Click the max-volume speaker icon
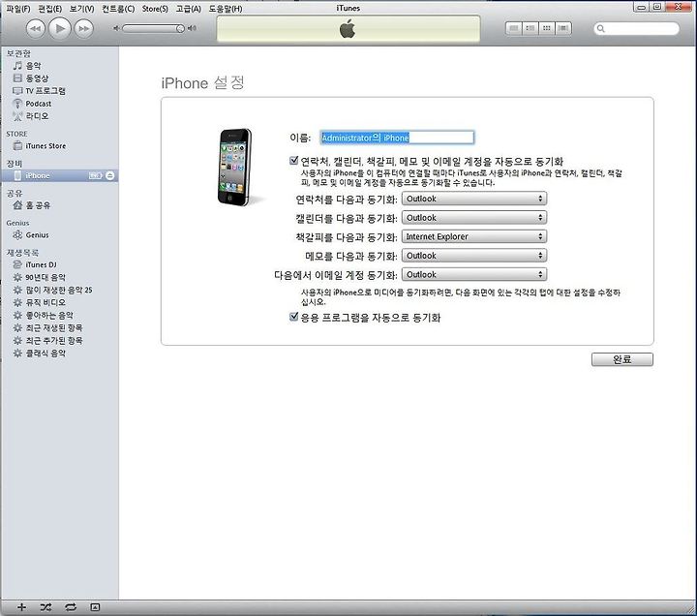This screenshot has height=616, width=697. click(192, 28)
